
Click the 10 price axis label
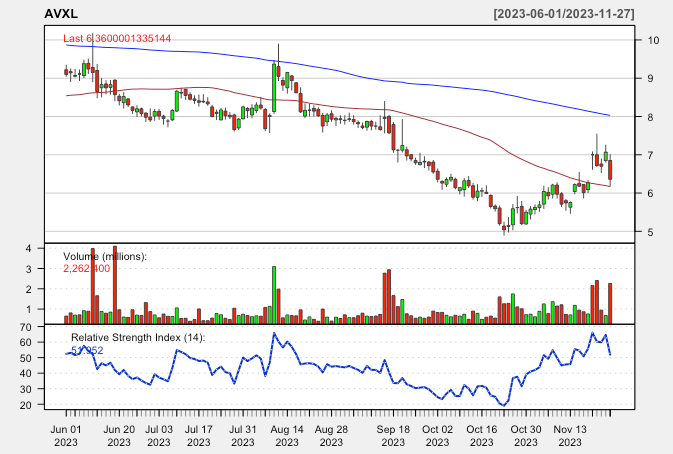(652, 41)
